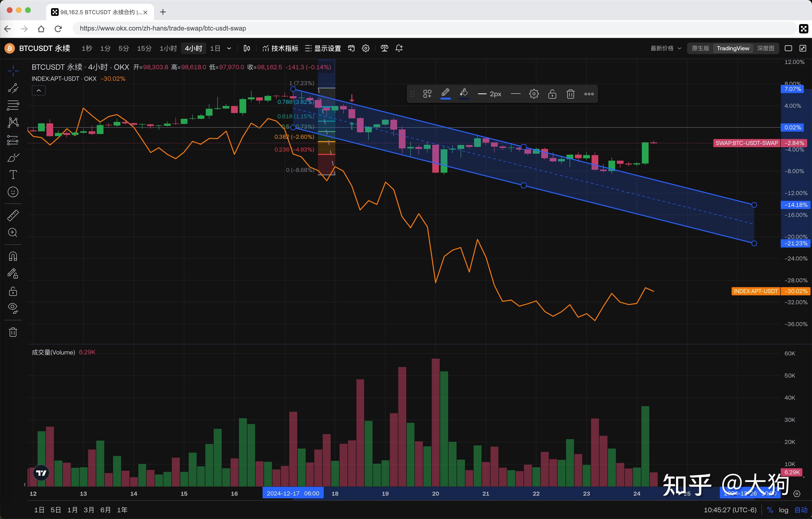Collapse the indicator legend chevron
The width and height of the screenshot is (812, 519).
(x=39, y=90)
